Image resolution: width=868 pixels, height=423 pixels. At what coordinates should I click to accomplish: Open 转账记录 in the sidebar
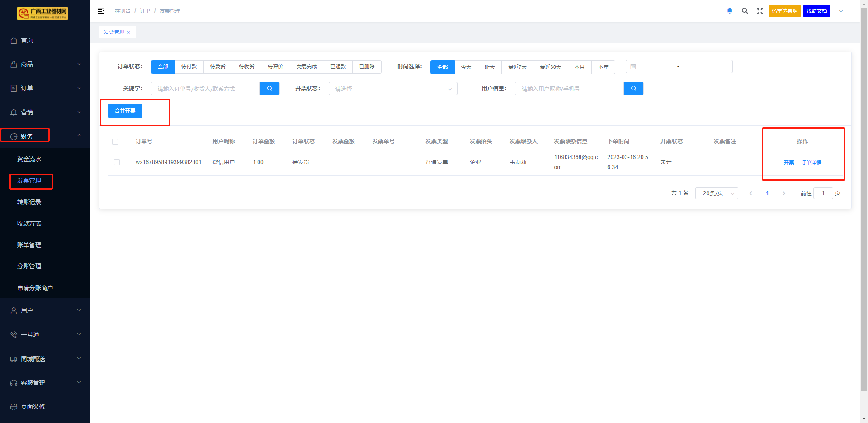point(29,202)
